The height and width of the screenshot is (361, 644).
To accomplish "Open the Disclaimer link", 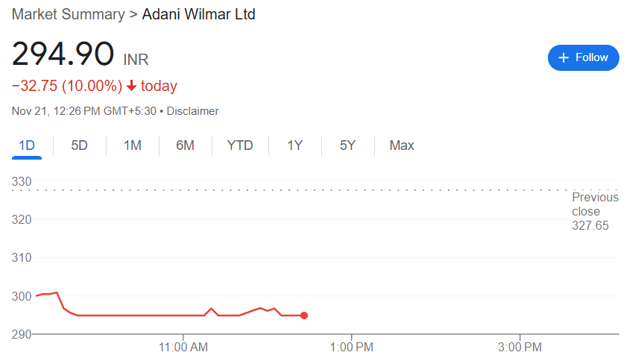I will coord(192,111).
